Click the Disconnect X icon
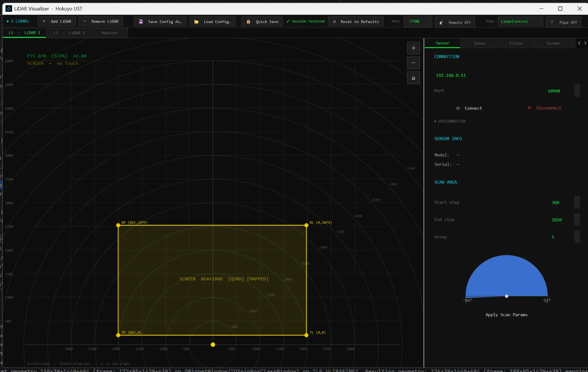 (529, 108)
